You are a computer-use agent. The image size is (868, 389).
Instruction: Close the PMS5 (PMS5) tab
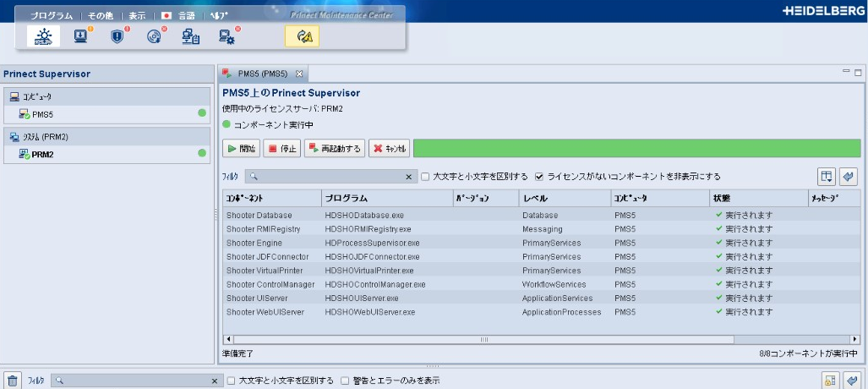(299, 73)
